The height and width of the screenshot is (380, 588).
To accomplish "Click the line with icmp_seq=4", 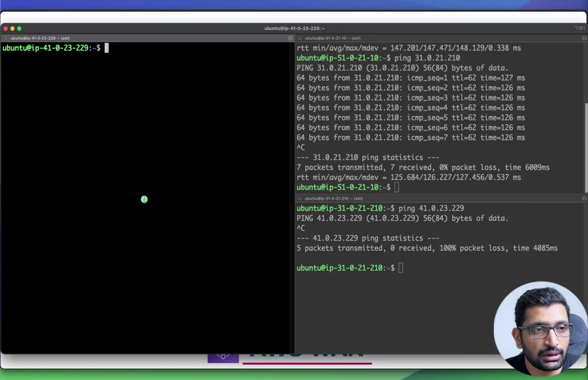I will (x=411, y=108).
